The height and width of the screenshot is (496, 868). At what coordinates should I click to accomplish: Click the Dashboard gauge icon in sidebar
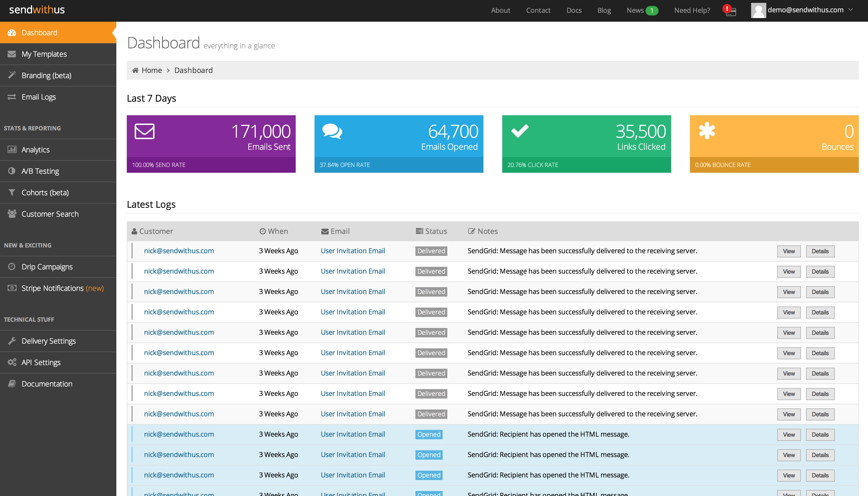pos(12,33)
